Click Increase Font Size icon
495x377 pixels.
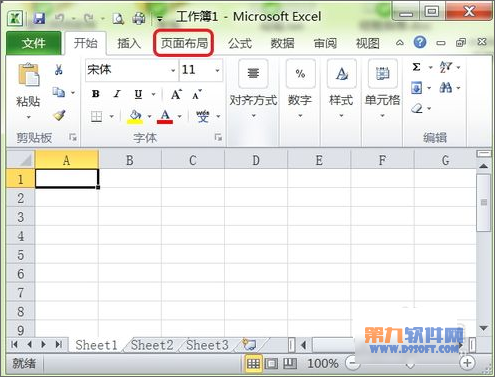click(x=176, y=94)
